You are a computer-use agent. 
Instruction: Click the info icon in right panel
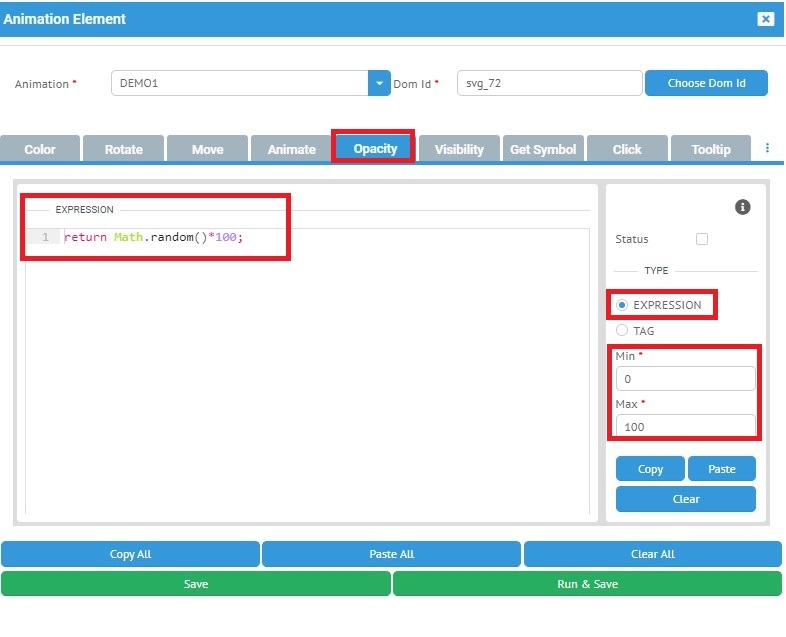(742, 207)
